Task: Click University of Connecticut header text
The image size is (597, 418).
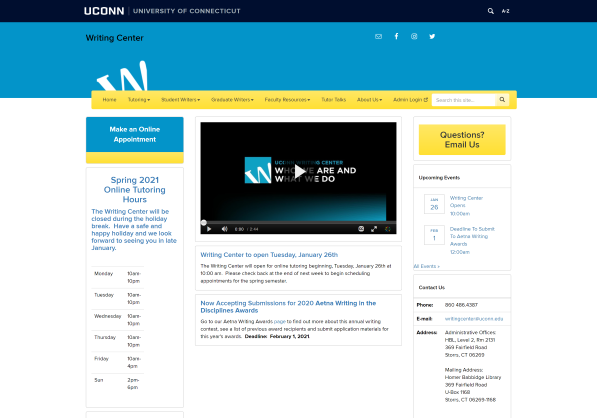Action: point(187,11)
